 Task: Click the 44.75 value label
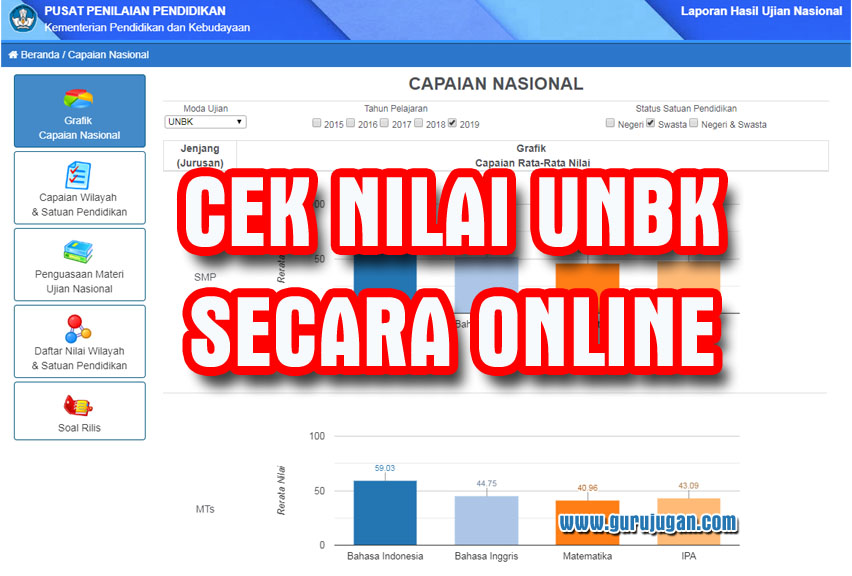(x=486, y=483)
